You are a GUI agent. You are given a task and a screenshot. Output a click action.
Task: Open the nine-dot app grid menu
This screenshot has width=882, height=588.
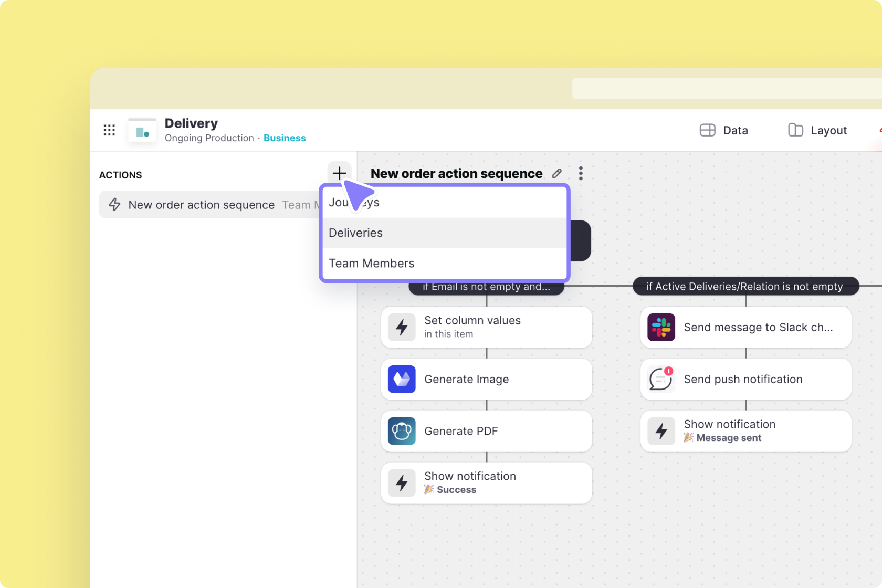click(109, 130)
